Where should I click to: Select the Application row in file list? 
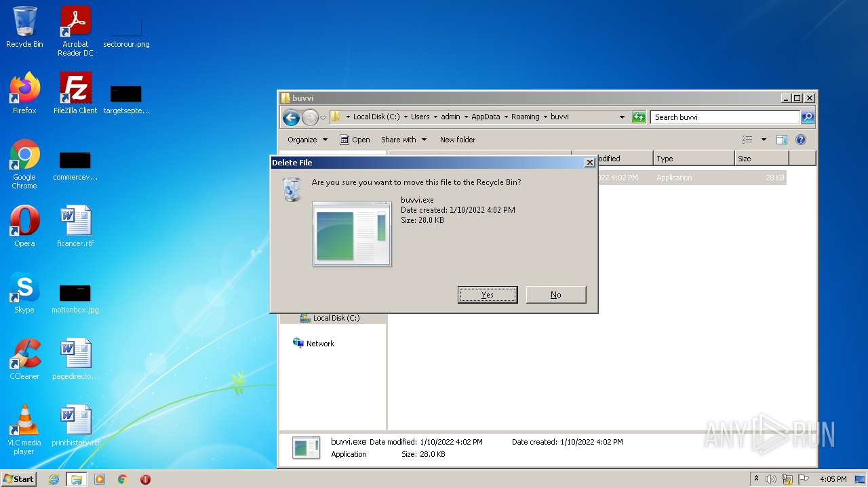(690, 178)
